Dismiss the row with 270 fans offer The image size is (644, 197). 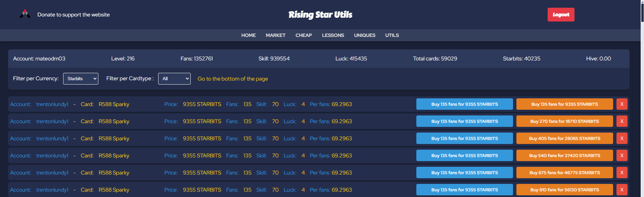pyautogui.click(x=622, y=121)
